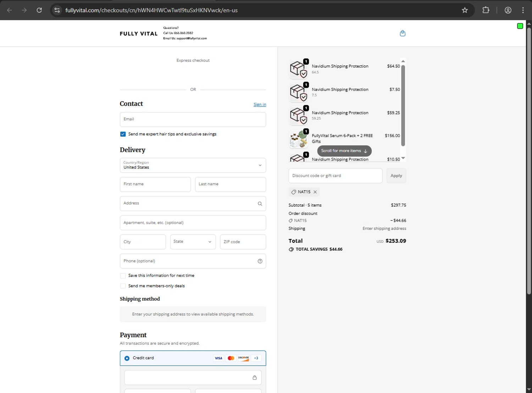Click the Enter shipping address text
Image resolution: width=532 pixels, height=393 pixels.
[384, 229]
